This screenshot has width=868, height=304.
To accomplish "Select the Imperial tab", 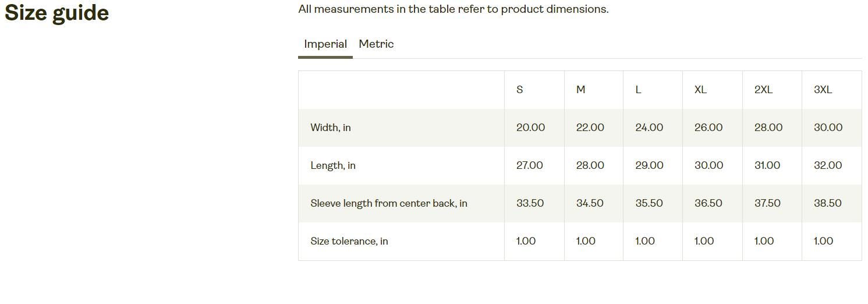I will coord(325,44).
